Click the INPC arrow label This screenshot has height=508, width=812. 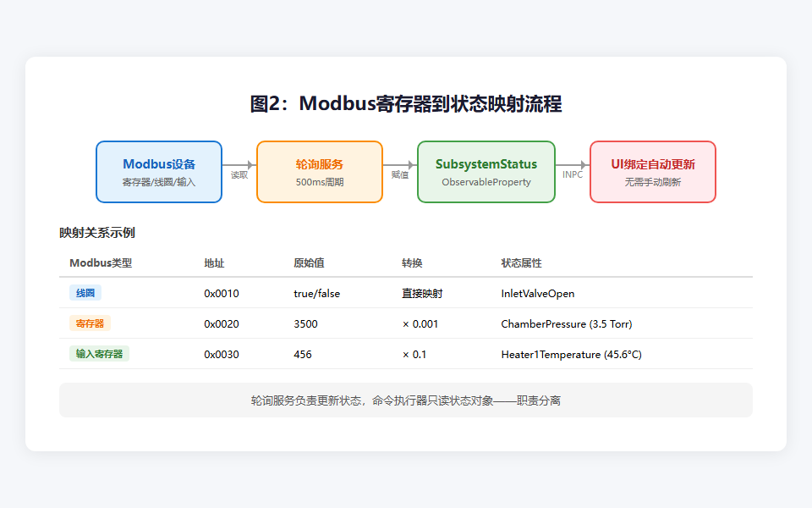[x=573, y=174]
